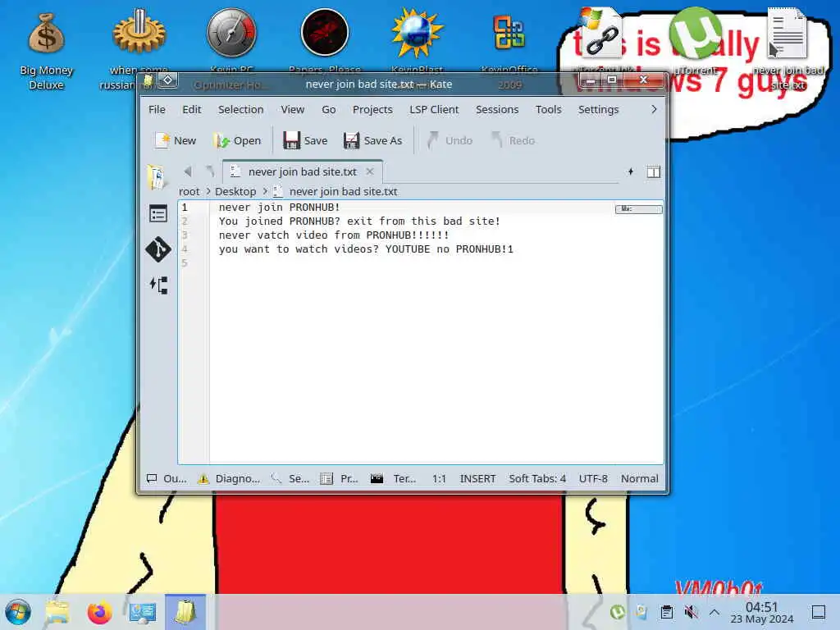Viewport: 840px width, 630px height.
Task: Toggle the Output panel in status bar
Action: point(167,478)
